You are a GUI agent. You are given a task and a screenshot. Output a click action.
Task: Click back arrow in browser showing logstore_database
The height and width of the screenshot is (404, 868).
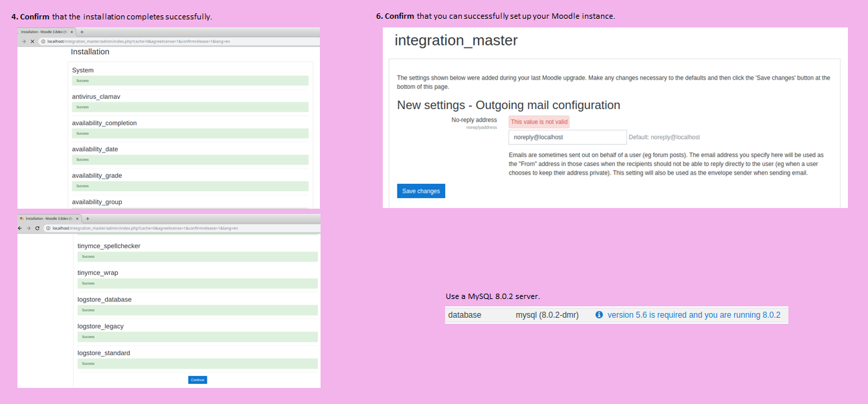click(x=21, y=228)
